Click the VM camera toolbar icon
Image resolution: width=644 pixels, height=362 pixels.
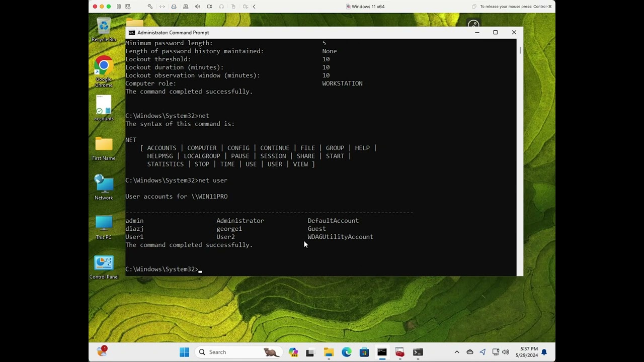point(210,7)
